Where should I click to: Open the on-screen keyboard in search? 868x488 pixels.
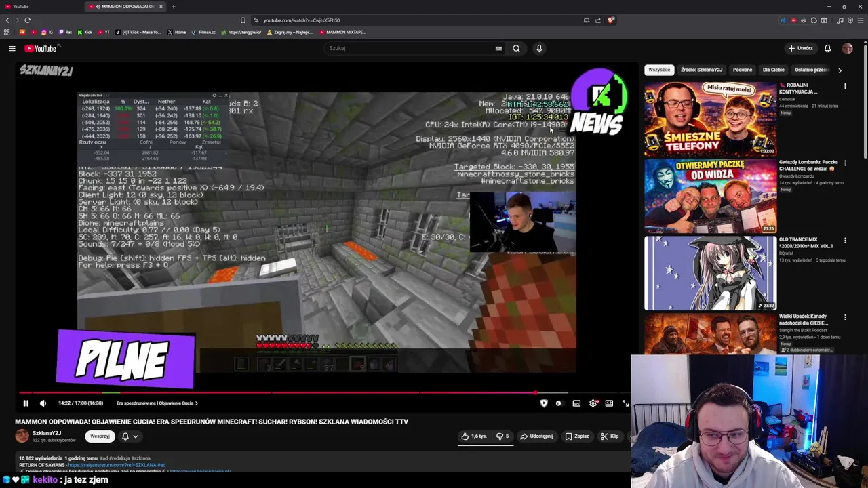point(498,48)
